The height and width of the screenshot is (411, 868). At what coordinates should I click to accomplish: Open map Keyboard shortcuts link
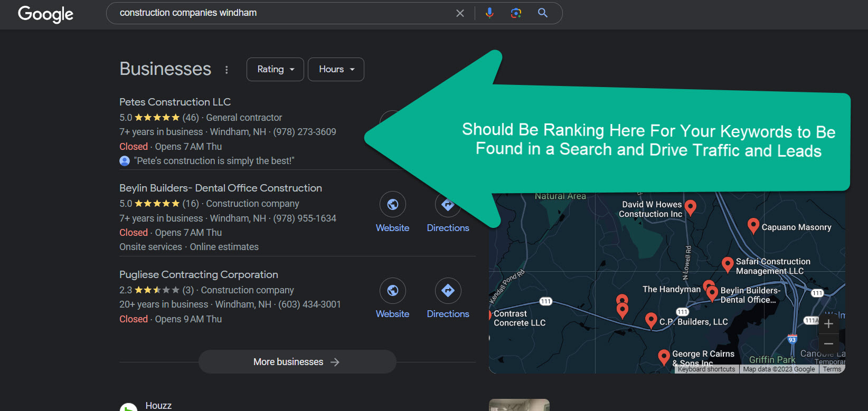point(706,369)
